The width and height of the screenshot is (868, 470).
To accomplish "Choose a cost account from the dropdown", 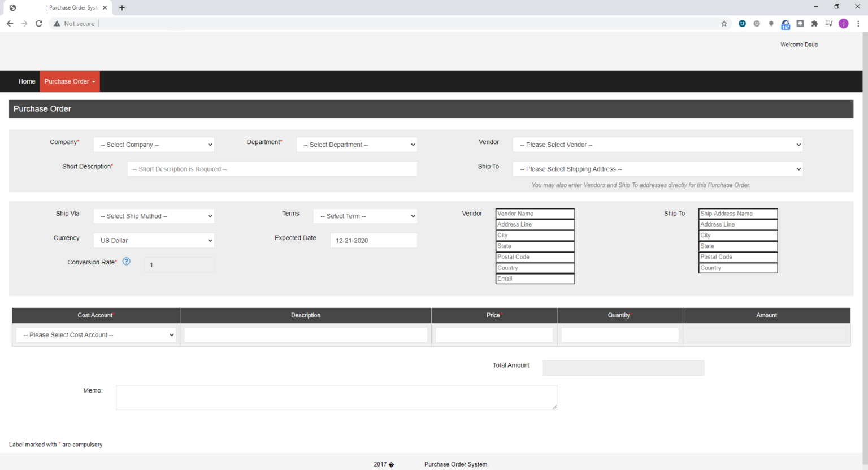I will (96, 335).
